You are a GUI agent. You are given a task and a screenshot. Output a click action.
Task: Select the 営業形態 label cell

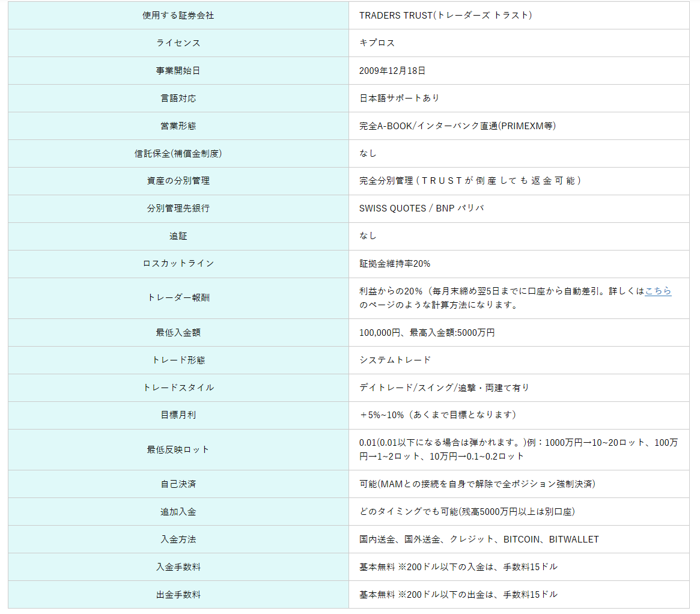click(178, 126)
